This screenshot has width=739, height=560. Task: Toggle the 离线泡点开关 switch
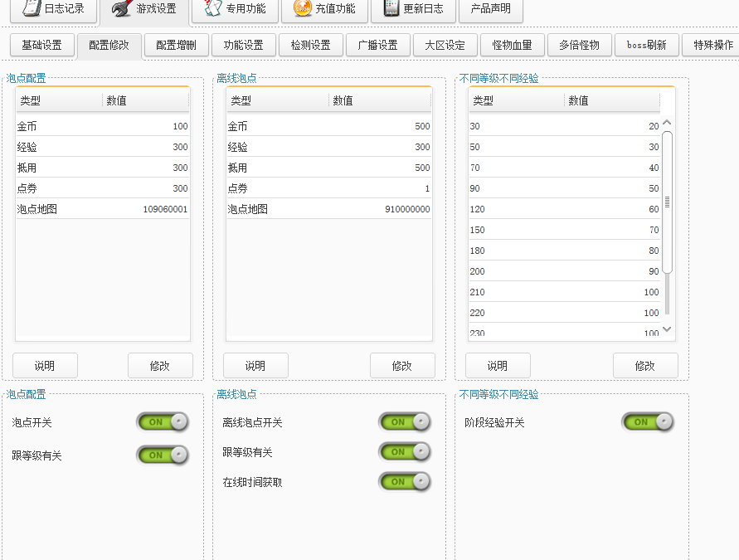(x=405, y=422)
